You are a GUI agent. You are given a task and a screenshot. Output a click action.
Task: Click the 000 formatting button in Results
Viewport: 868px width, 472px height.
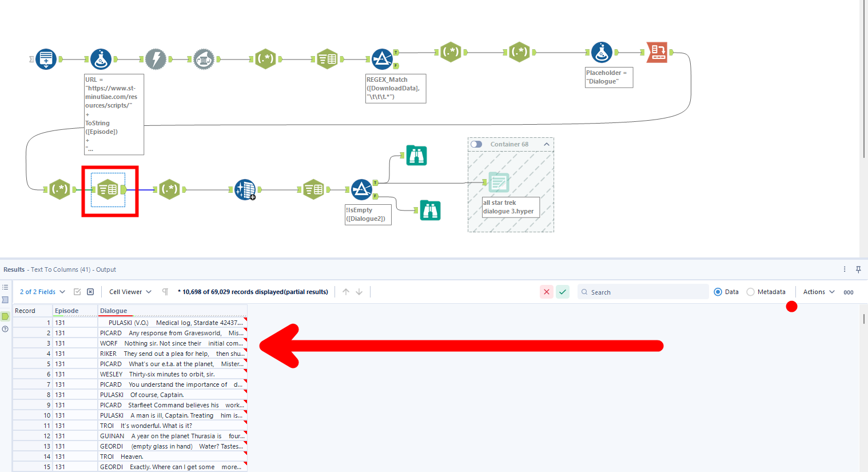point(849,292)
